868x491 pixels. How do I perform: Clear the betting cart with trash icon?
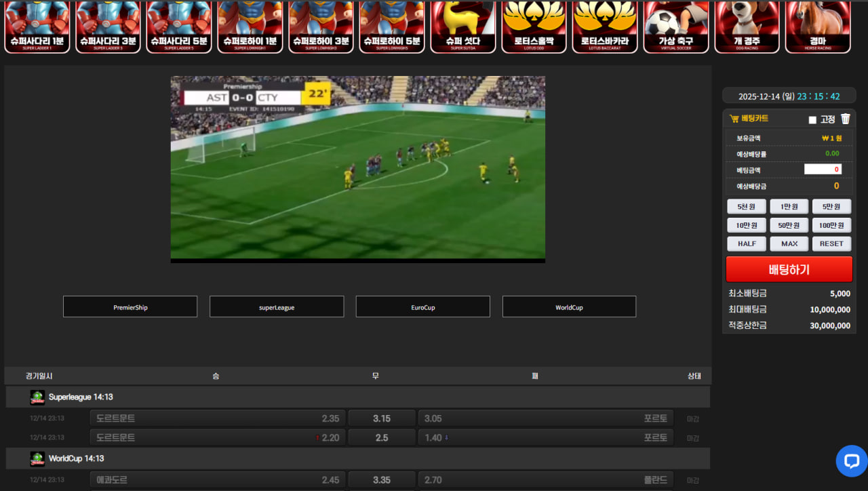click(x=845, y=119)
